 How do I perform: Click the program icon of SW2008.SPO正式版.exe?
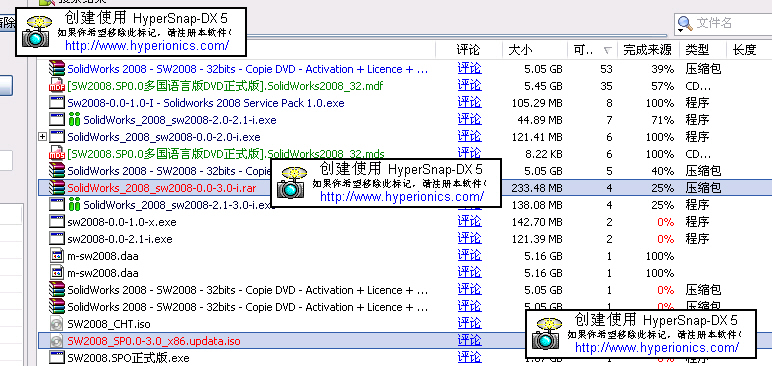(x=57, y=358)
